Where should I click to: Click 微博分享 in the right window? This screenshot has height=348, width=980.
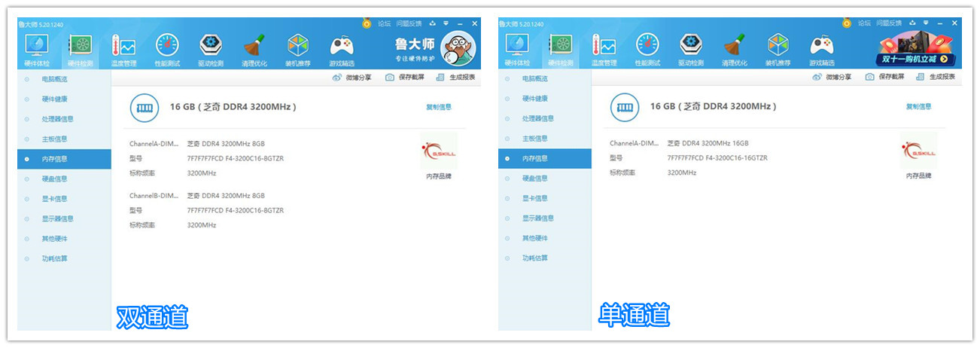832,77
